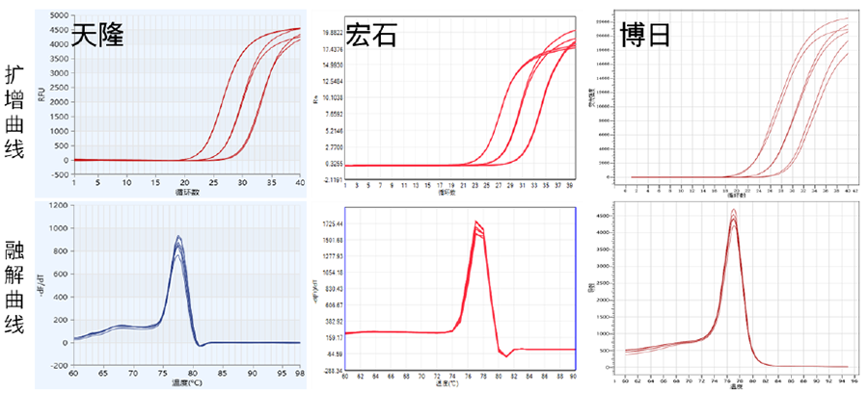Click the -288.34 y-axis value on 宏石 melting chart
The height and width of the screenshot is (393, 868).
(333, 370)
